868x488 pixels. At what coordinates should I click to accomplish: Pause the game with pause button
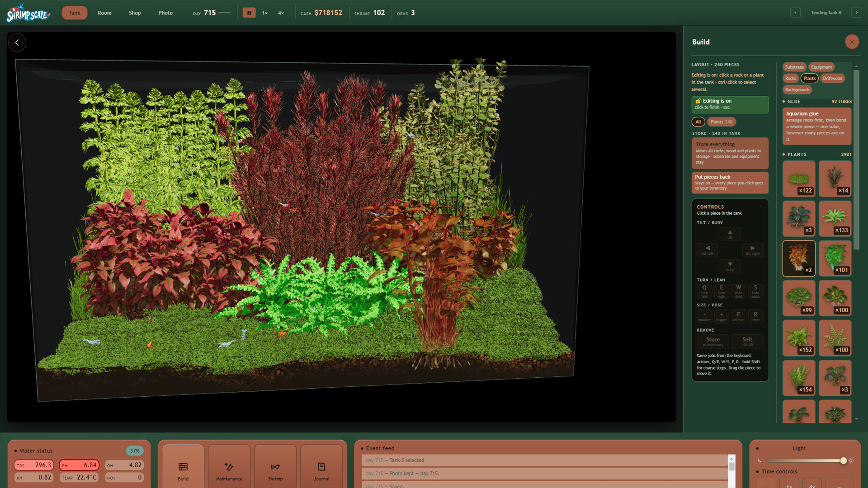pyautogui.click(x=249, y=13)
